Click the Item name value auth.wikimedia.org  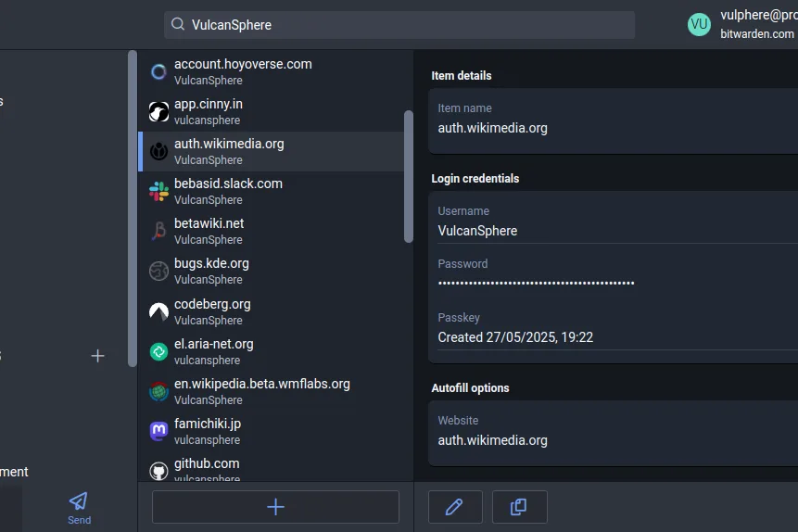pos(492,128)
